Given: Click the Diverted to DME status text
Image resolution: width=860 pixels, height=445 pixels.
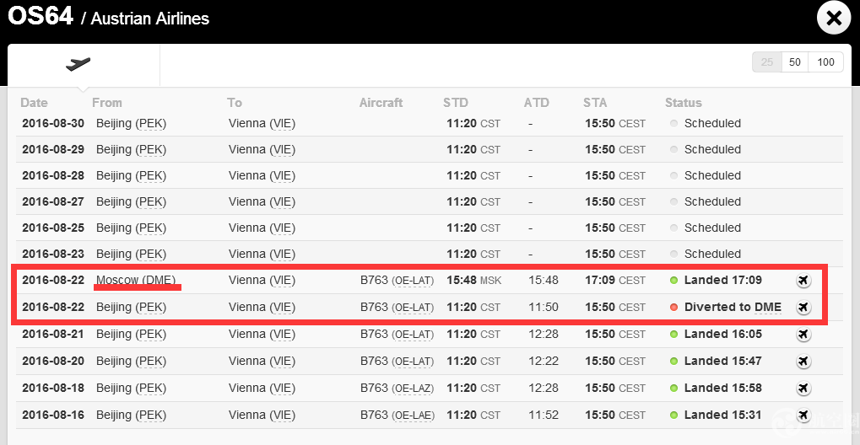Looking at the screenshot, I should click(733, 307).
